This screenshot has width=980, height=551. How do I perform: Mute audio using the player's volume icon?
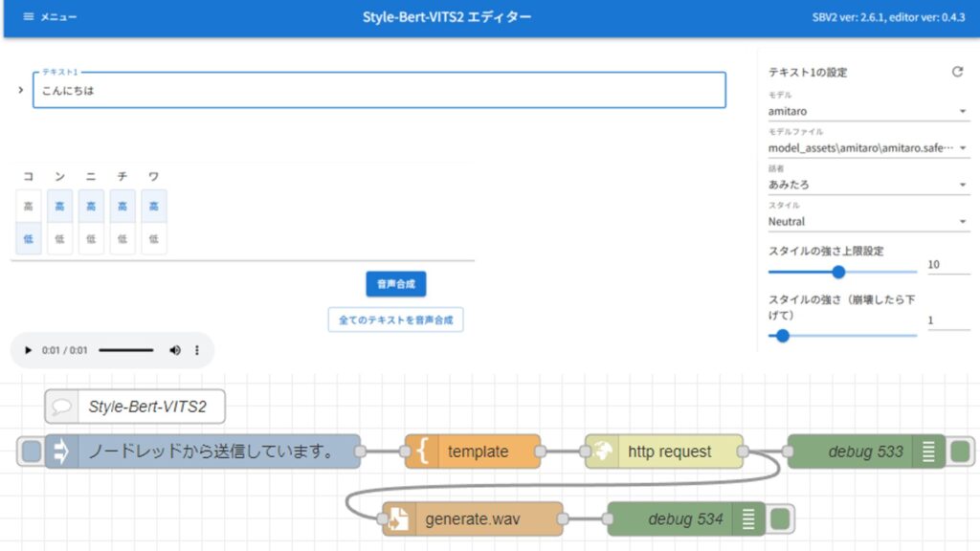click(x=175, y=350)
